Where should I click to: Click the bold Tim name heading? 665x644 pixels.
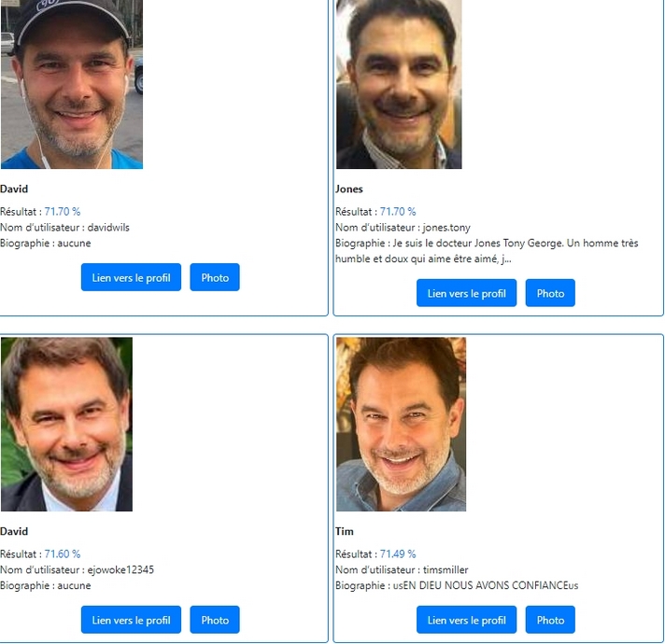tap(345, 531)
